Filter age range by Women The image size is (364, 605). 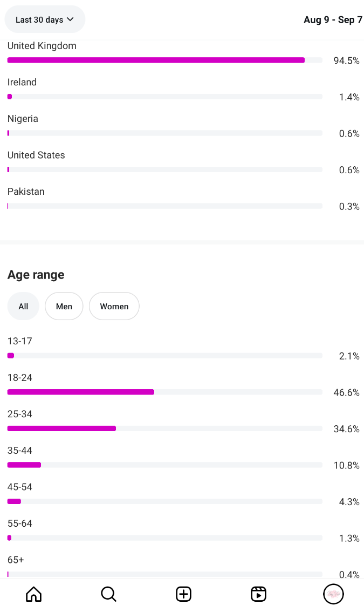click(x=114, y=307)
